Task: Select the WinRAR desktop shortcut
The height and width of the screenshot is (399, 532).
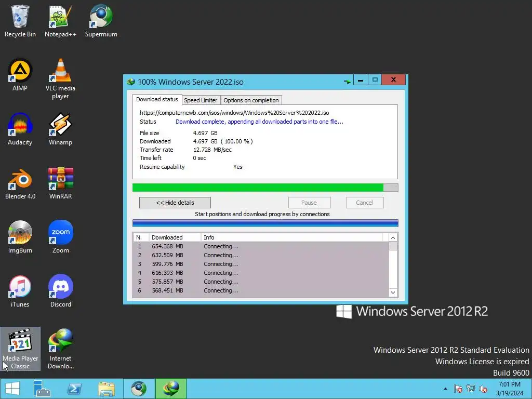Action: (x=60, y=183)
